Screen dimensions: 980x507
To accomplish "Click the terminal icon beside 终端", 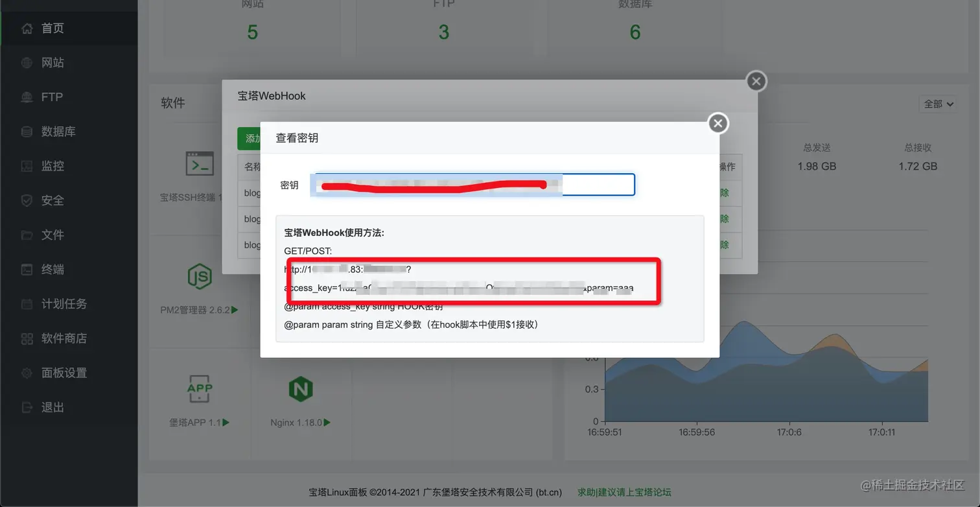I will tap(27, 269).
